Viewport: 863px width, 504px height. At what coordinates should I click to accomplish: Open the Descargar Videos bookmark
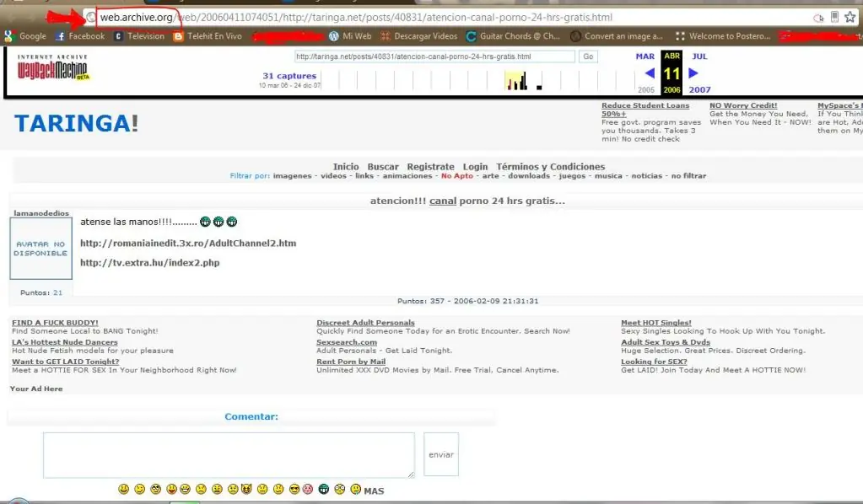[x=418, y=36]
